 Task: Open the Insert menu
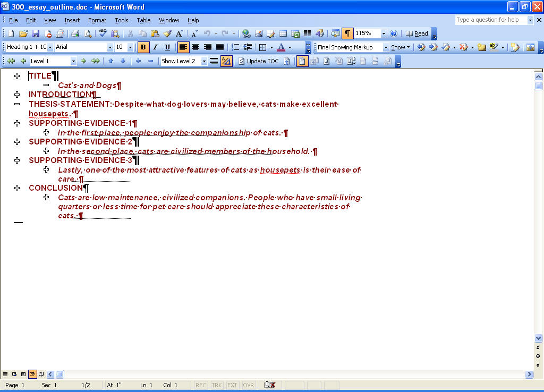point(72,20)
